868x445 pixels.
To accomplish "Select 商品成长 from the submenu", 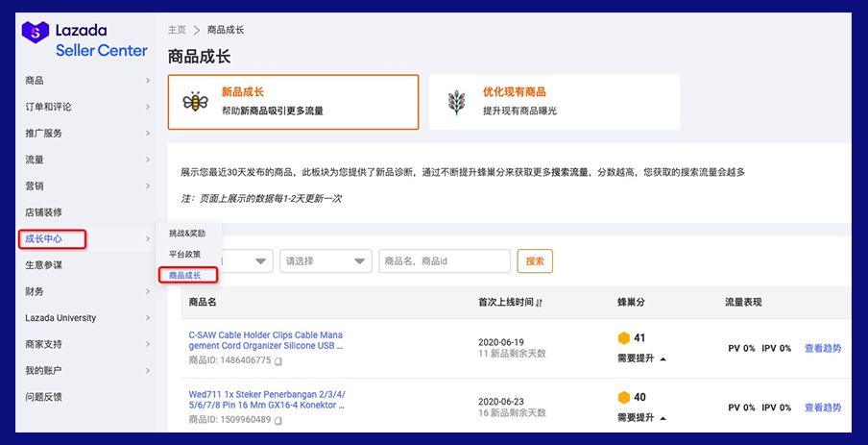I will 187,276.
